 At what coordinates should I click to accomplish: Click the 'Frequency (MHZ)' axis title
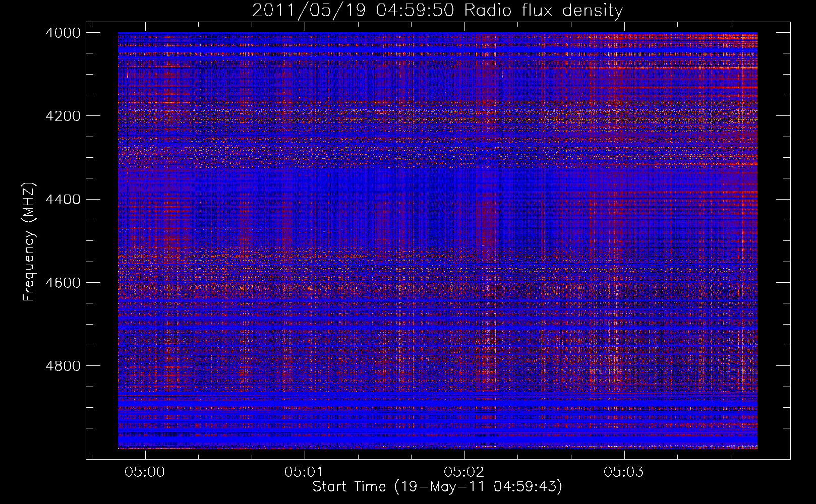[x=29, y=242]
